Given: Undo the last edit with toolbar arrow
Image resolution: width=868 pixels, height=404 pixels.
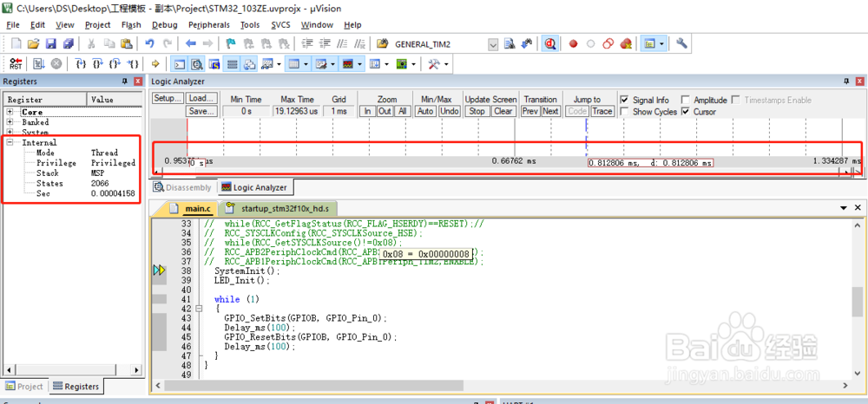Looking at the screenshot, I should pos(149,43).
